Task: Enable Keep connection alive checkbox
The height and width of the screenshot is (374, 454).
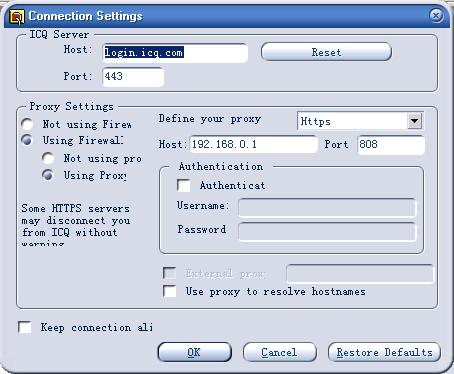Action: click(25, 327)
